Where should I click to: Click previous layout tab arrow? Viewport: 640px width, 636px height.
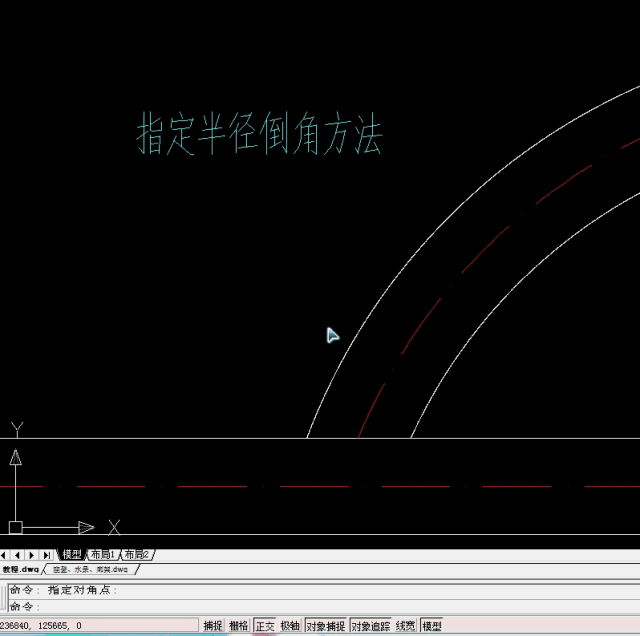(17, 555)
